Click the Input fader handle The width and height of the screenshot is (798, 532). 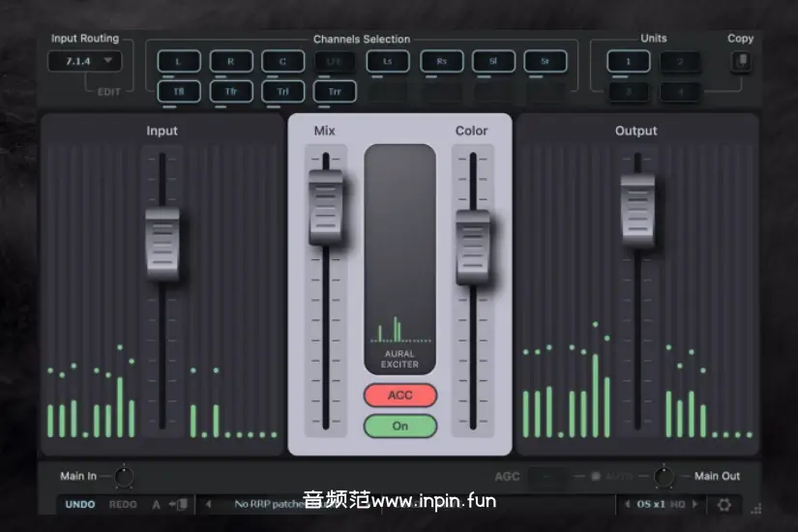163,244
